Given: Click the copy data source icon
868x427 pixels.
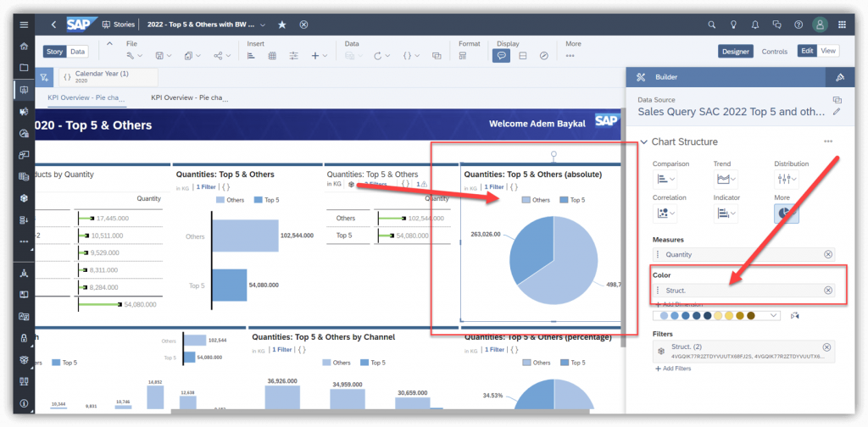Looking at the screenshot, I should [837, 100].
